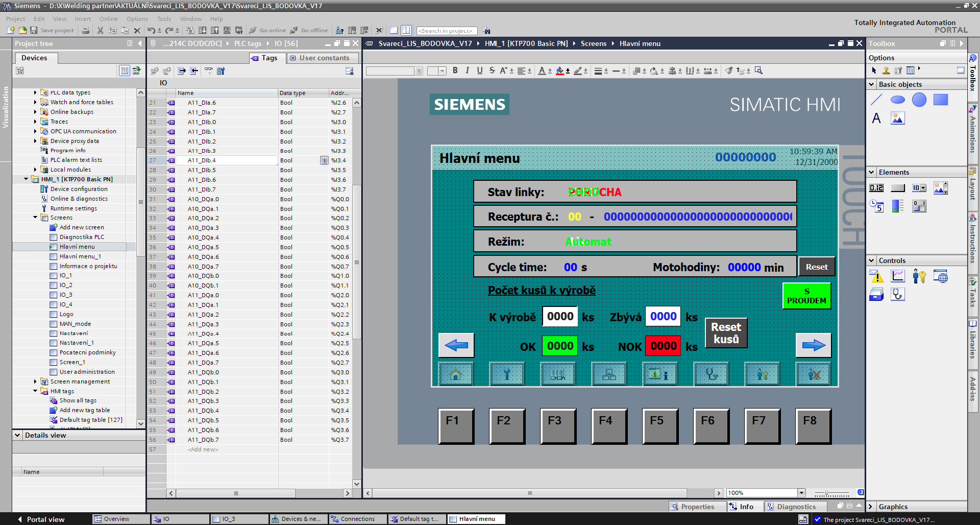Screen dimensions: 980x525
Task: Select the Button element in Elements
Action: click(x=898, y=188)
